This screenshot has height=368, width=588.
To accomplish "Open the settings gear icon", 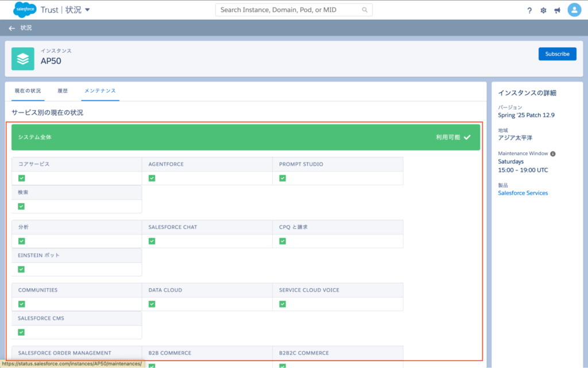I will click(x=543, y=10).
